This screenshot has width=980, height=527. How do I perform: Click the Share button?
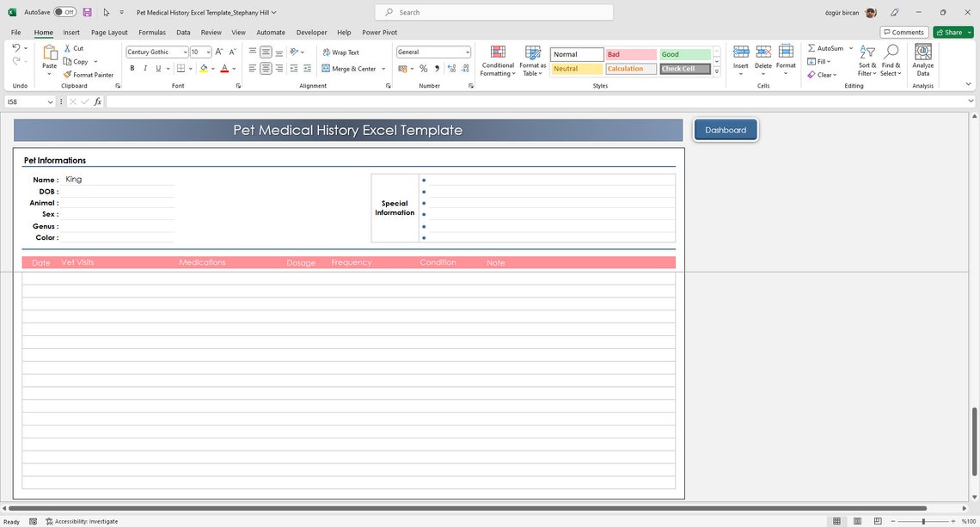[950, 32]
